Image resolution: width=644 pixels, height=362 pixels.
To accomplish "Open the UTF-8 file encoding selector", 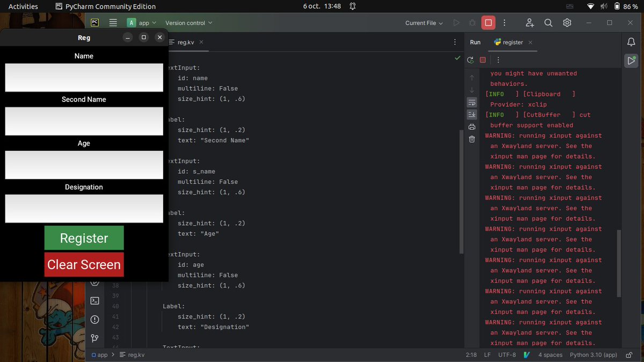I will (507, 355).
